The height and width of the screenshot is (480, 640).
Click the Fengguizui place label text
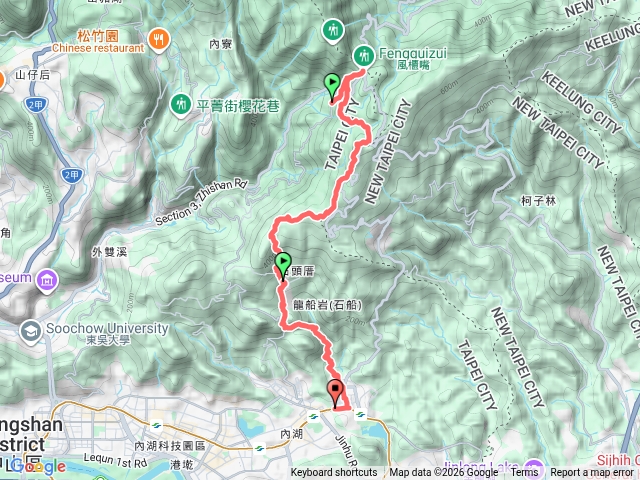413,53
